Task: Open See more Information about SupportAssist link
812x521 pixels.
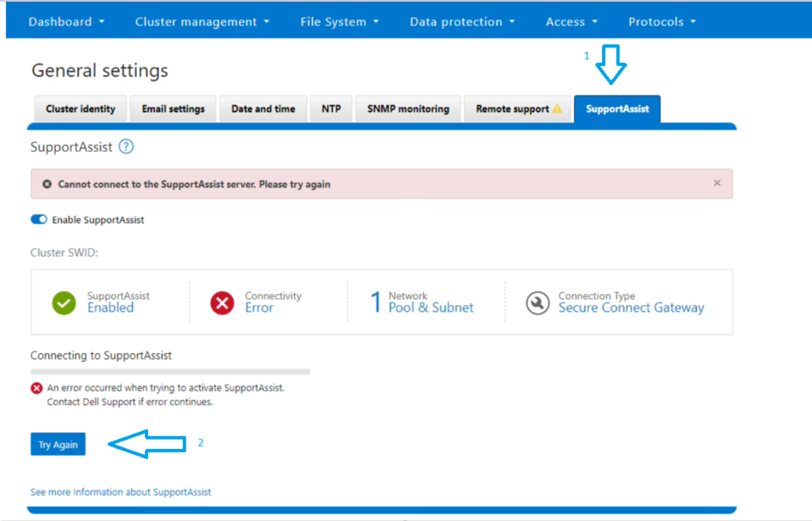Action: point(120,491)
